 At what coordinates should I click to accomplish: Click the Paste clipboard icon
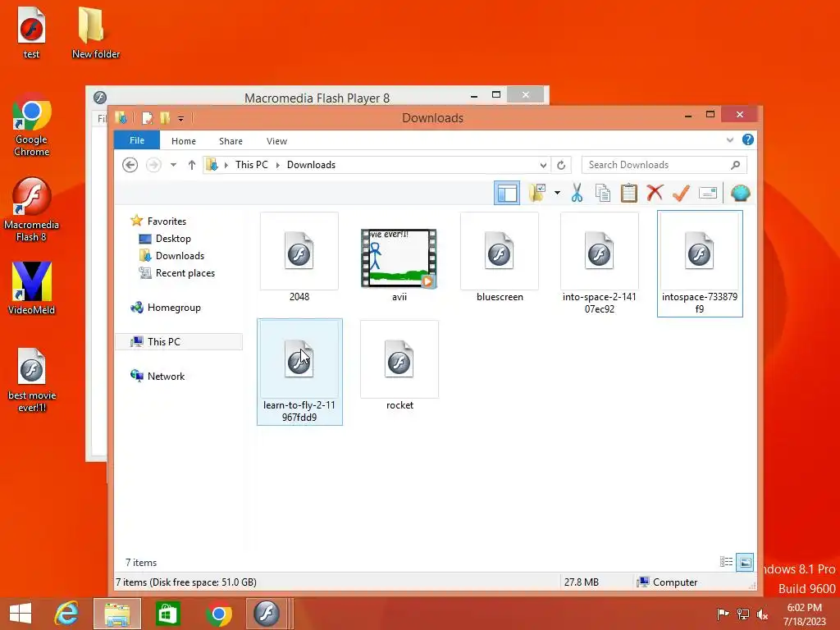pos(629,193)
